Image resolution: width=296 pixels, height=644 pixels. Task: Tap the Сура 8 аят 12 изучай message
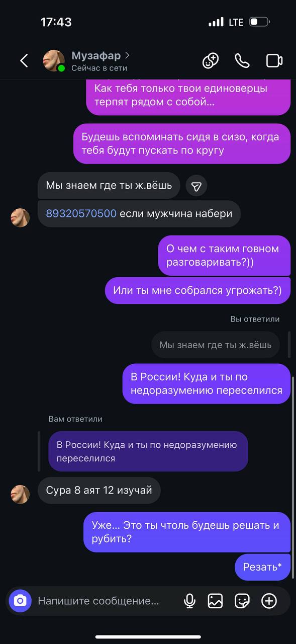[x=99, y=490]
